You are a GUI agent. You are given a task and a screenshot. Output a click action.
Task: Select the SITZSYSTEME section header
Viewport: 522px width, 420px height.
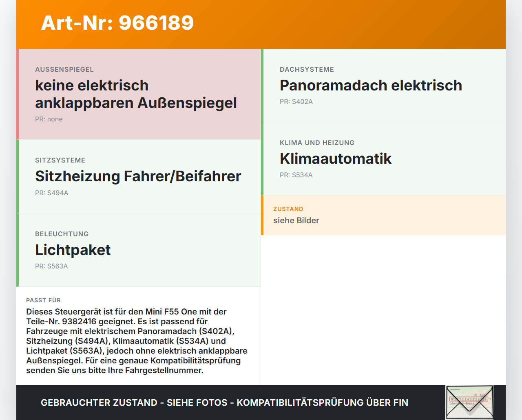[60, 160]
